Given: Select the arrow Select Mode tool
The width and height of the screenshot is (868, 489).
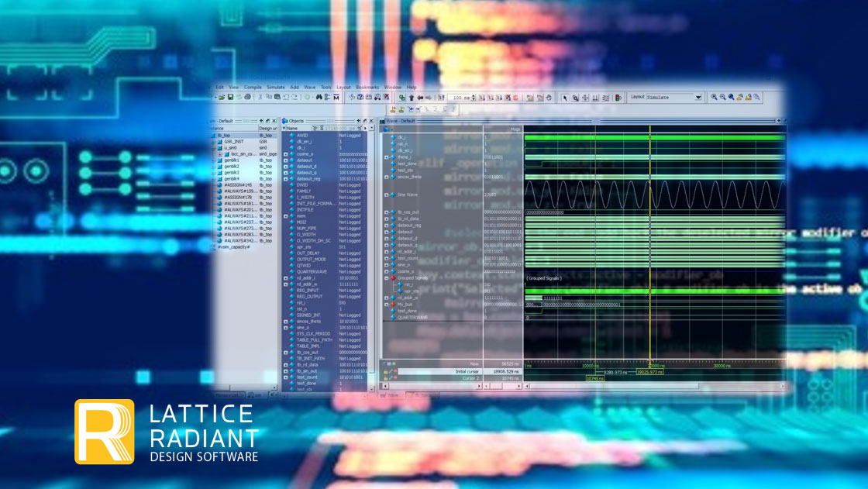Looking at the screenshot, I should click(x=565, y=98).
